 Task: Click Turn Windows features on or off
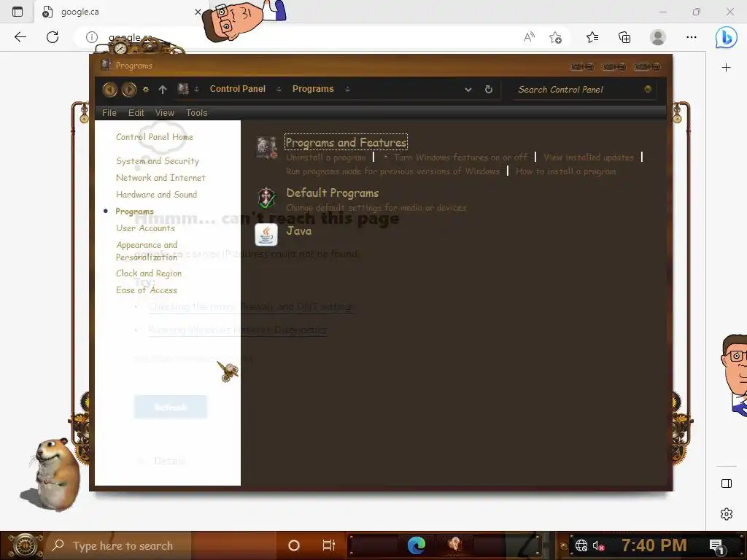[460, 157]
